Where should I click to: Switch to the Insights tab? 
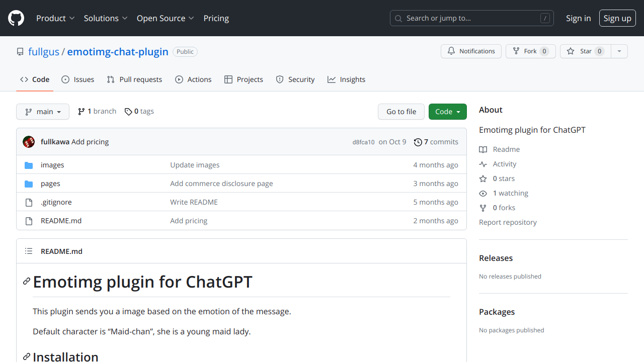point(346,79)
